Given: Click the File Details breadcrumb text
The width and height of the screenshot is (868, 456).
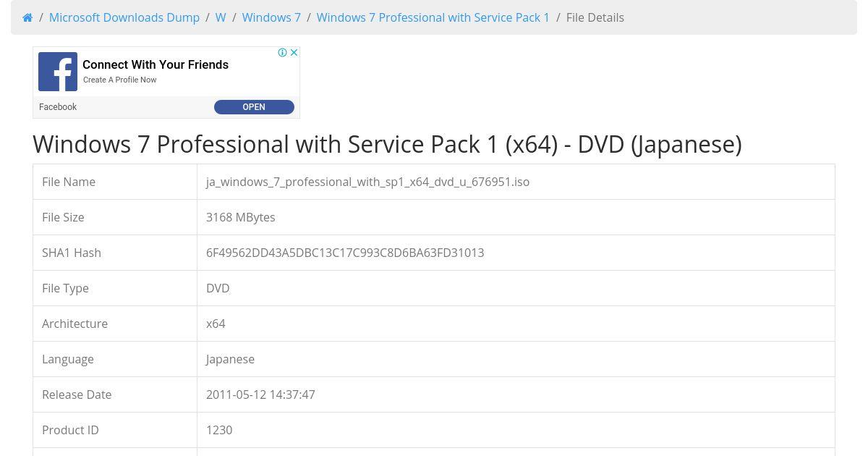Looking at the screenshot, I should point(595,17).
